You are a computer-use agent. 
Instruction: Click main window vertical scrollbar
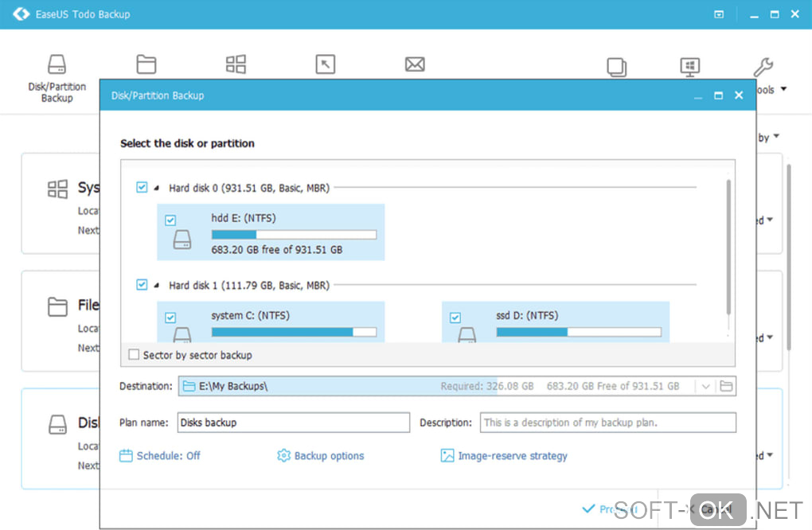click(789, 257)
